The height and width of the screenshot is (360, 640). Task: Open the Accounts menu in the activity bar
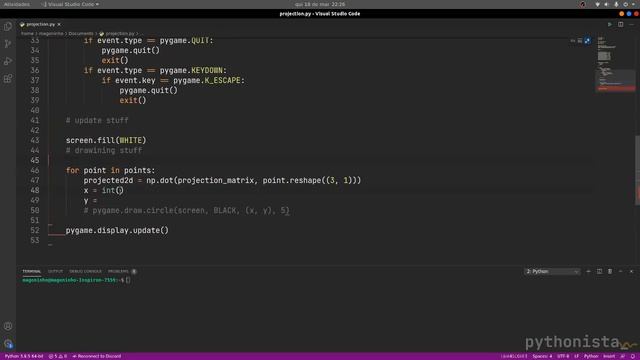click(8, 326)
